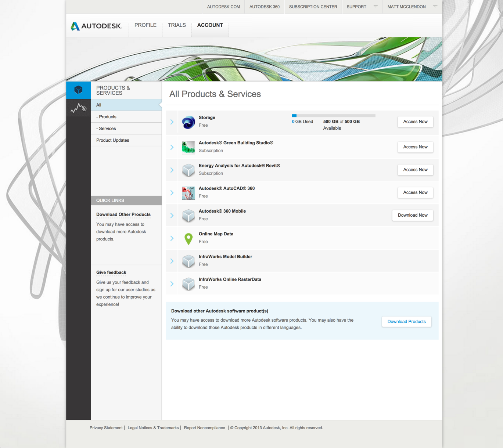Open the Profile tab

pyautogui.click(x=145, y=25)
